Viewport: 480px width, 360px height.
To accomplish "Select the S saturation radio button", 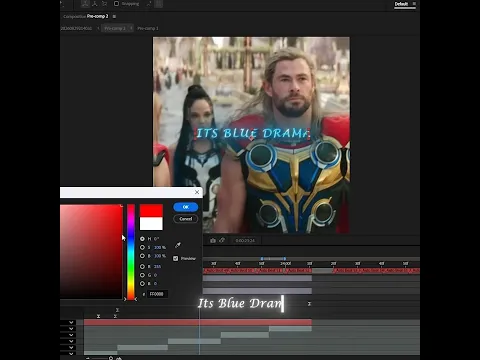I will click(142, 247).
